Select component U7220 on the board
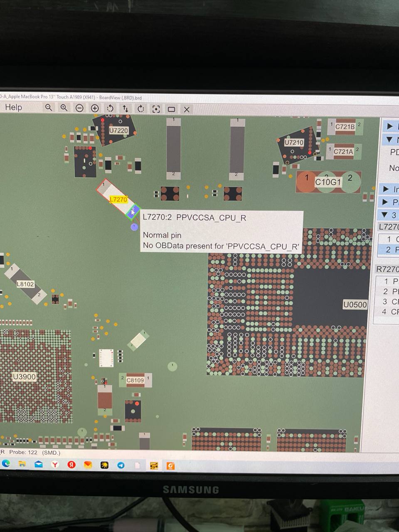Viewport: 399px width, 532px height. (118, 130)
